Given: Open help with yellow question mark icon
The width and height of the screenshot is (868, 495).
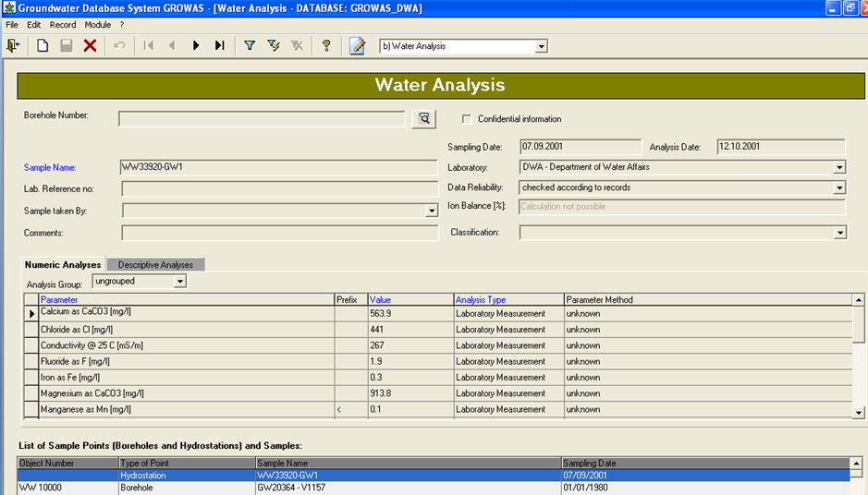Looking at the screenshot, I should click(x=326, y=45).
